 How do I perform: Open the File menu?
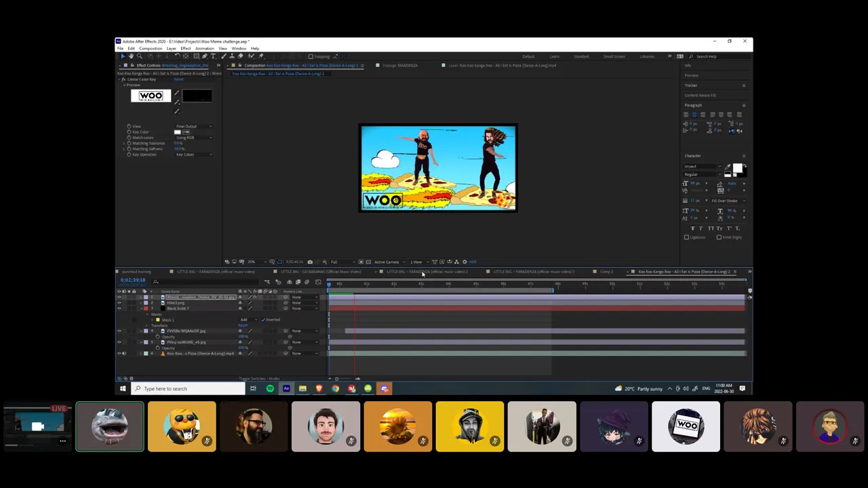[120, 49]
